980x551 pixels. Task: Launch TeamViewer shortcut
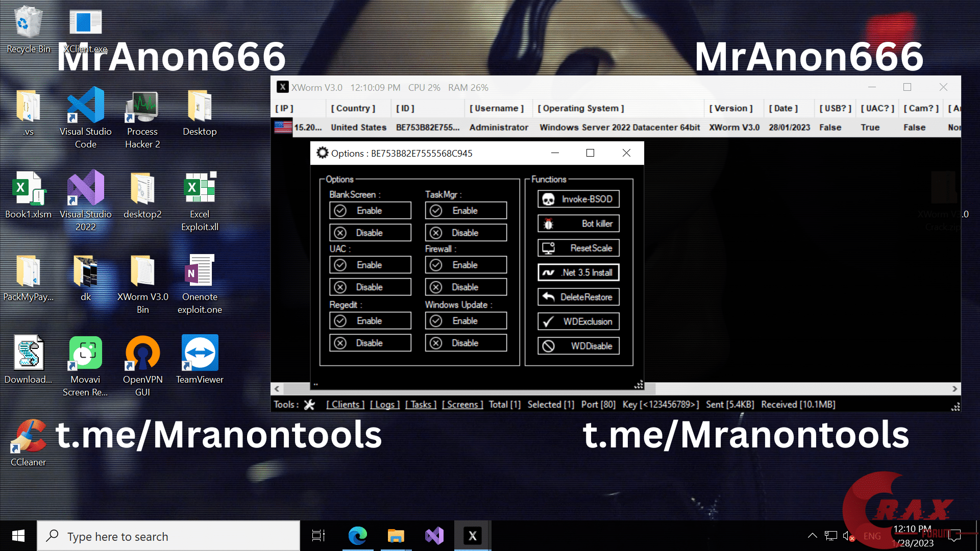200,360
